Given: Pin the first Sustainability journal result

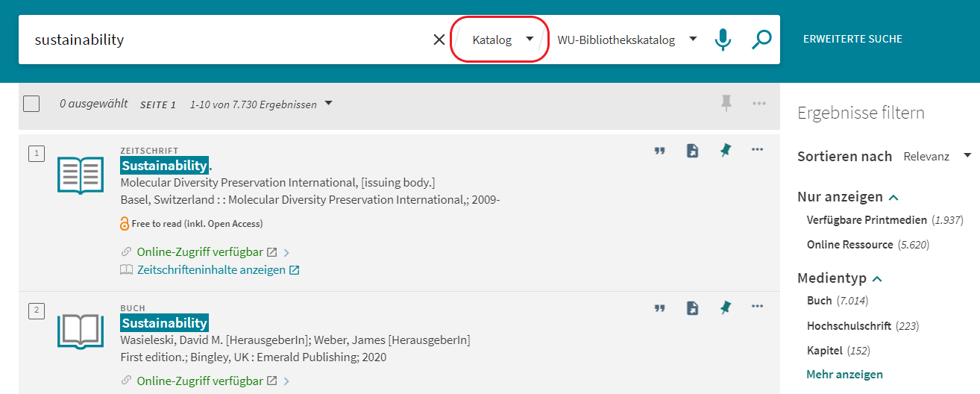Looking at the screenshot, I should click(x=726, y=151).
